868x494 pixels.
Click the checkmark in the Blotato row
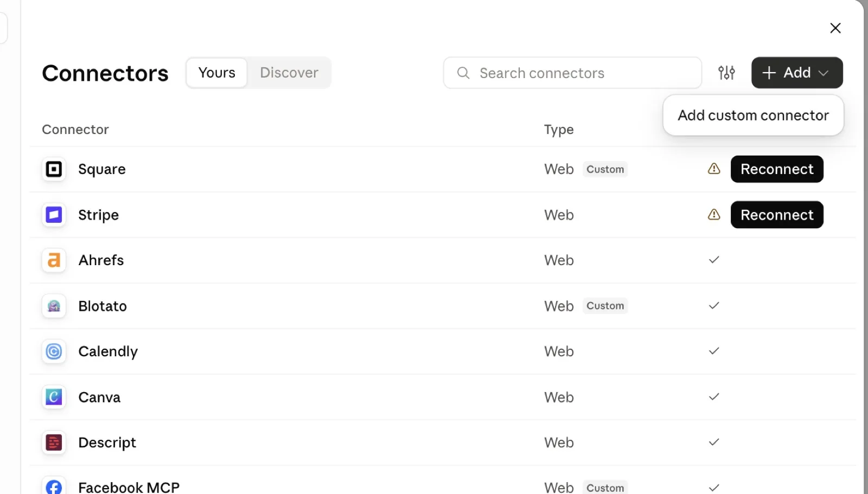coord(714,305)
